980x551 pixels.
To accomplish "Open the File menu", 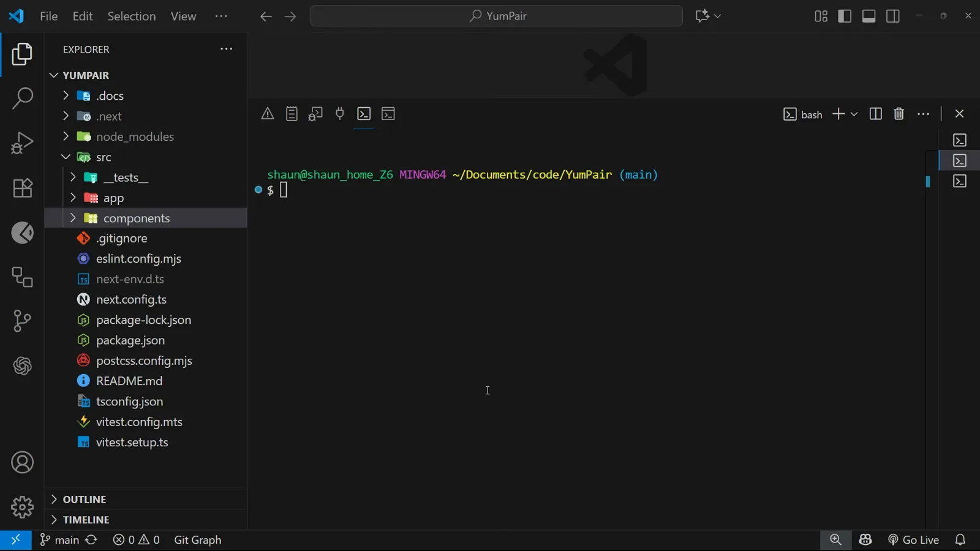I will (48, 16).
